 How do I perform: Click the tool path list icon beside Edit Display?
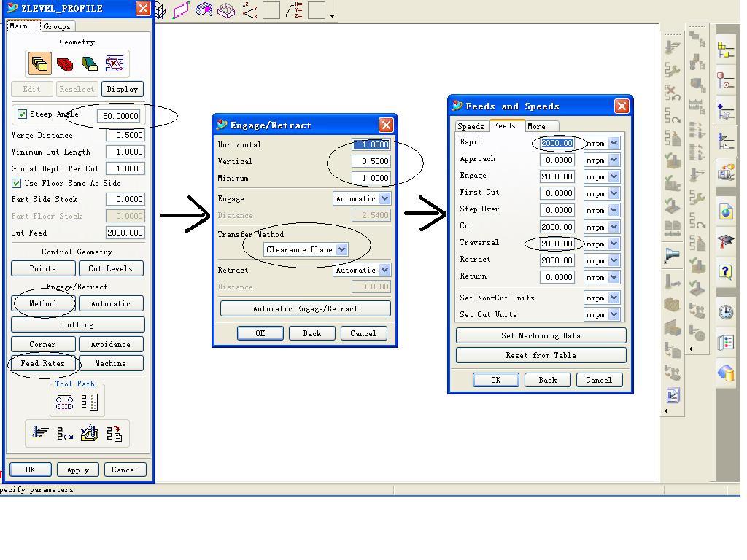(x=89, y=402)
